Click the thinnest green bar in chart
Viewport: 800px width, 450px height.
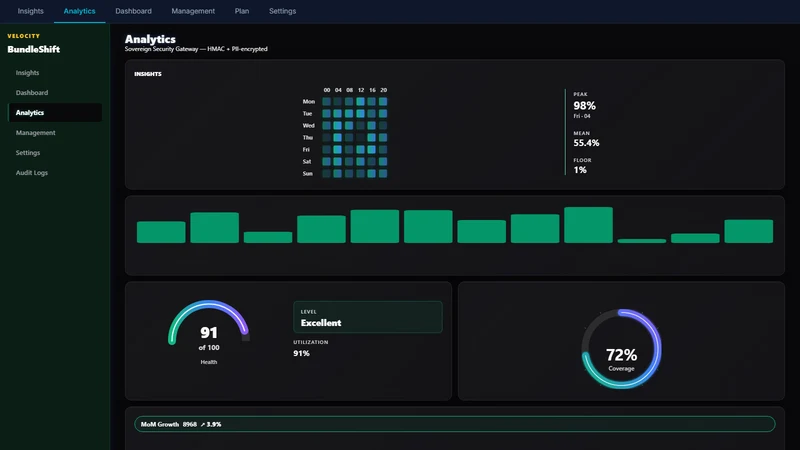tap(642, 241)
